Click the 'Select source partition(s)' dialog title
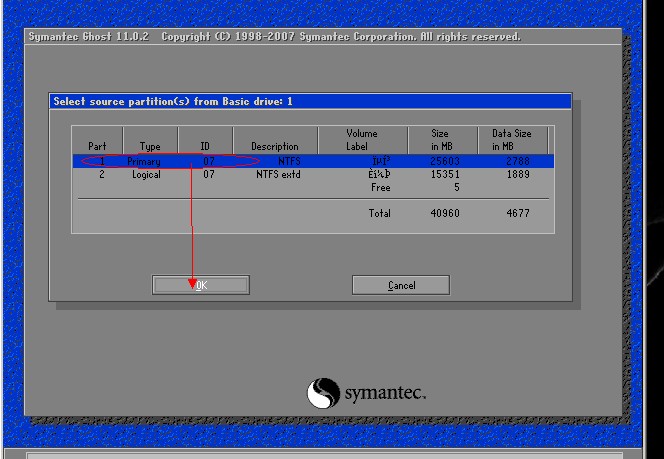Screen dimensions: 664x459 coord(173,102)
